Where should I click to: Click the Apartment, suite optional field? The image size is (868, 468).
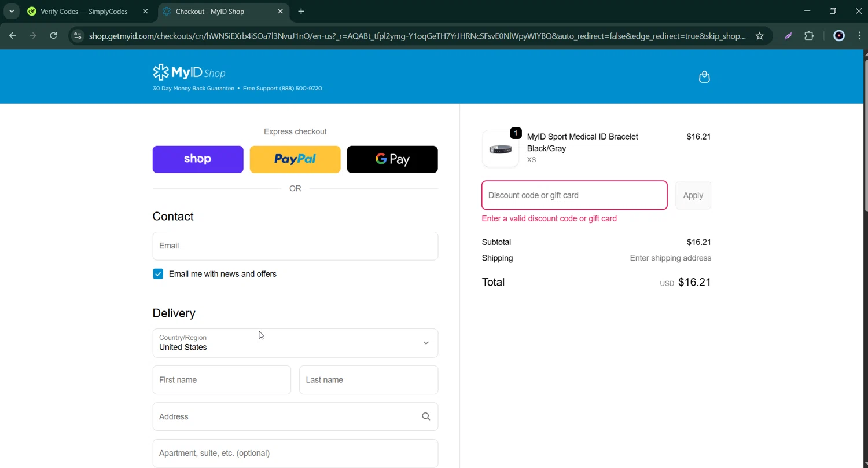click(x=295, y=453)
